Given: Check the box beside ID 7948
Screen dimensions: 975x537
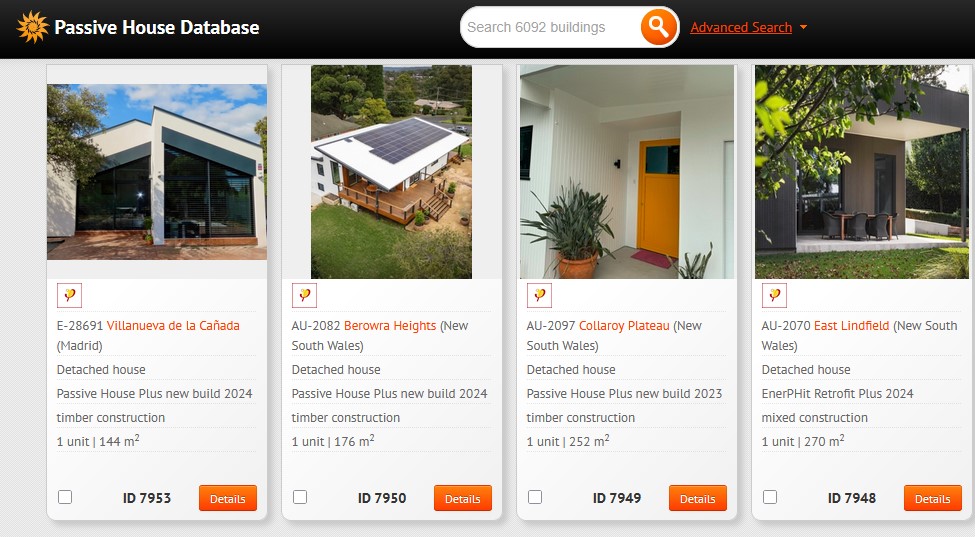Looking at the screenshot, I should pyautogui.click(x=770, y=497).
